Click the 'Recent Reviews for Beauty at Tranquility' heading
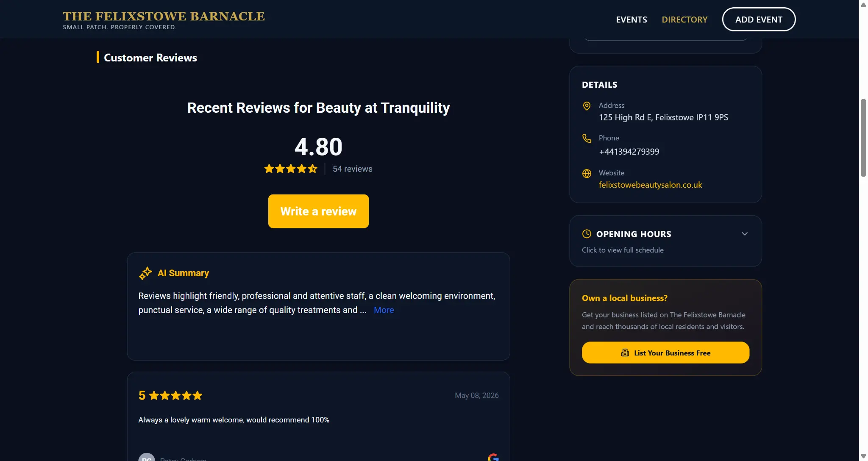 pos(318,108)
